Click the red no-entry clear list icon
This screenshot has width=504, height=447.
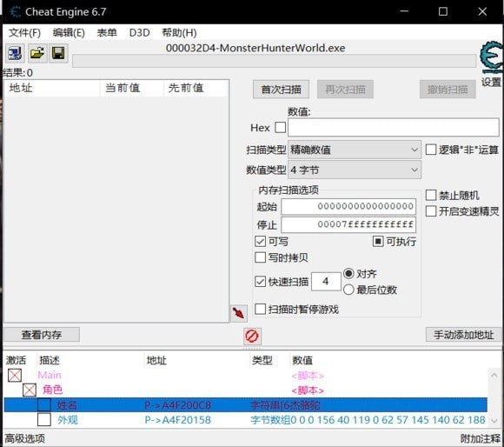(252, 337)
